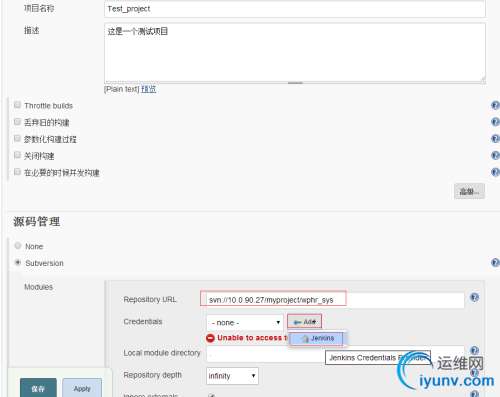500x397 pixels.
Task: Open the Repository depth infinity dropdown
Action: click(x=232, y=376)
